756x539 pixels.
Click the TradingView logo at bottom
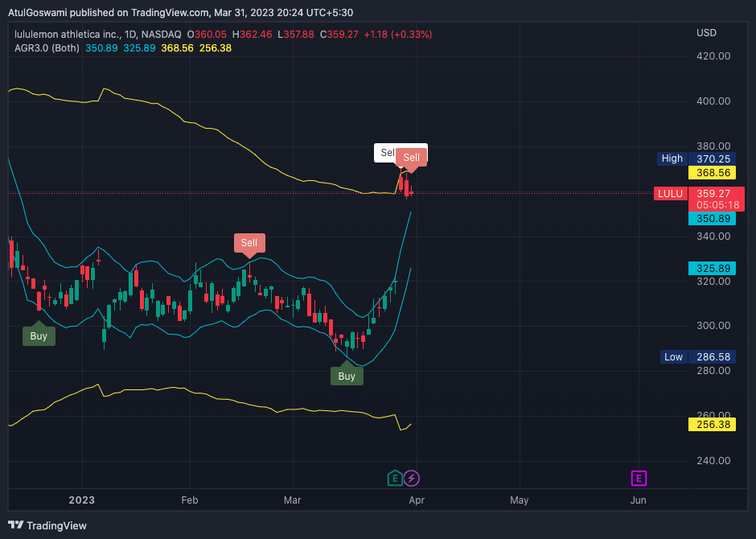(47, 525)
